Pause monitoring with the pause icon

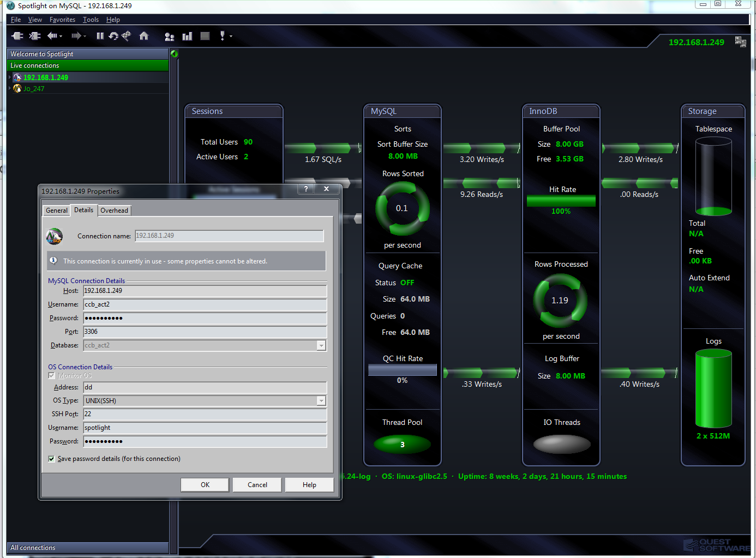(x=100, y=36)
